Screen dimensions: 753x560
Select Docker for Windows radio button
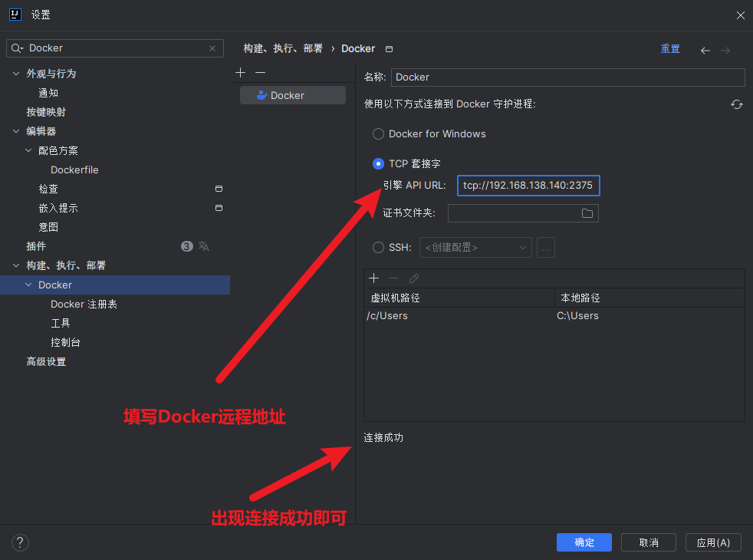(x=378, y=133)
